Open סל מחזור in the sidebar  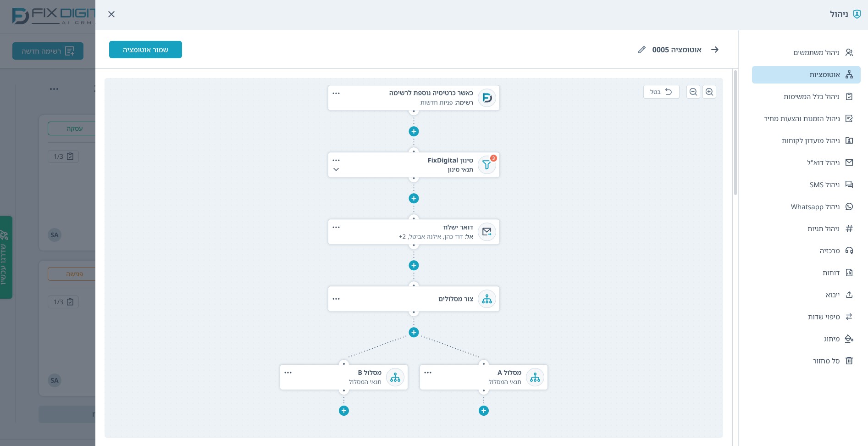[806, 361]
